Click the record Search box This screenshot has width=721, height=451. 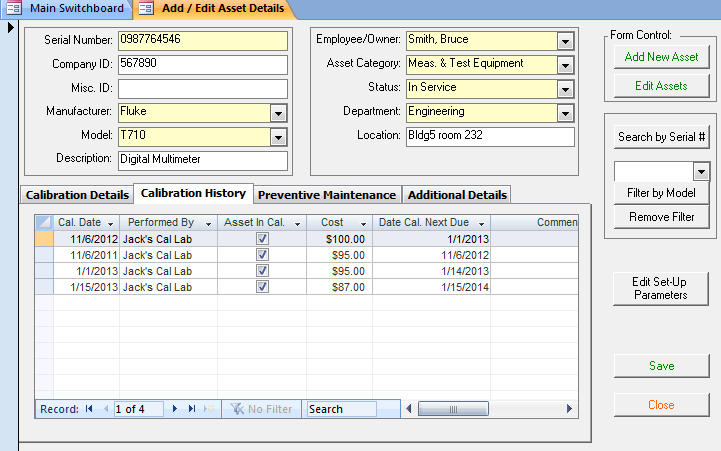pyautogui.click(x=342, y=409)
